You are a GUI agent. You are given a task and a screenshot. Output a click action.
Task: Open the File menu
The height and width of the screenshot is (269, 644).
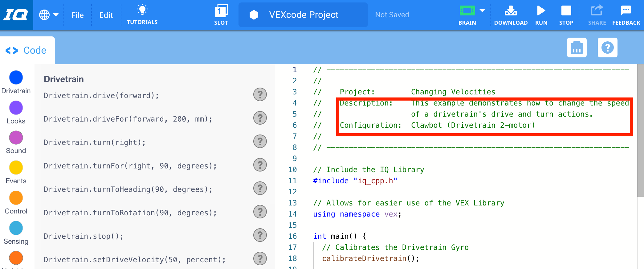tap(78, 15)
